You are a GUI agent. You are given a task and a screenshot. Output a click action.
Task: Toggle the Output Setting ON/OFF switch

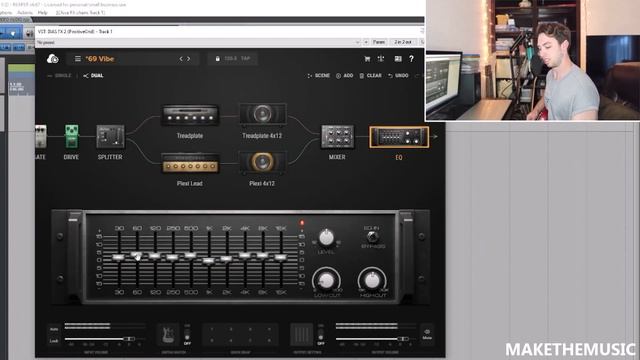pos(321,336)
